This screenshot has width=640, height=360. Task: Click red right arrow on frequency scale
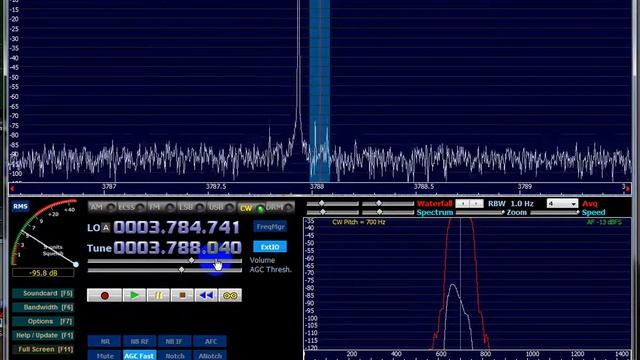(628, 188)
